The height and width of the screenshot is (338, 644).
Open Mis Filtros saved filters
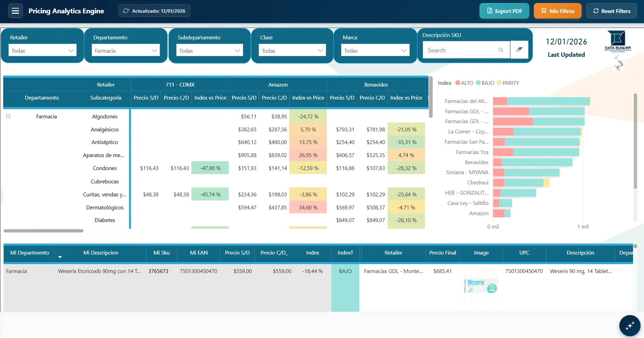(558, 11)
